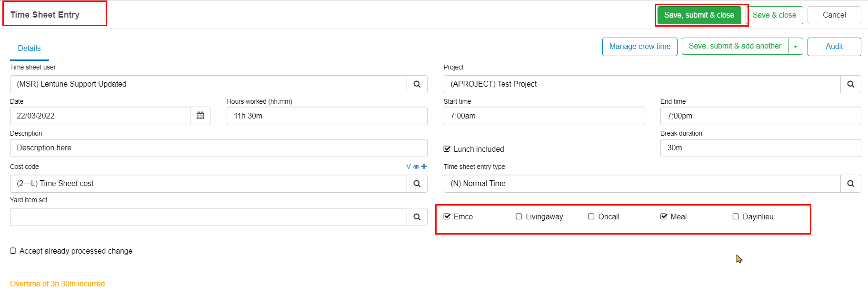Screen dimensions: 868x305
Task: Click the Cost code search magnifier
Action: (417, 184)
